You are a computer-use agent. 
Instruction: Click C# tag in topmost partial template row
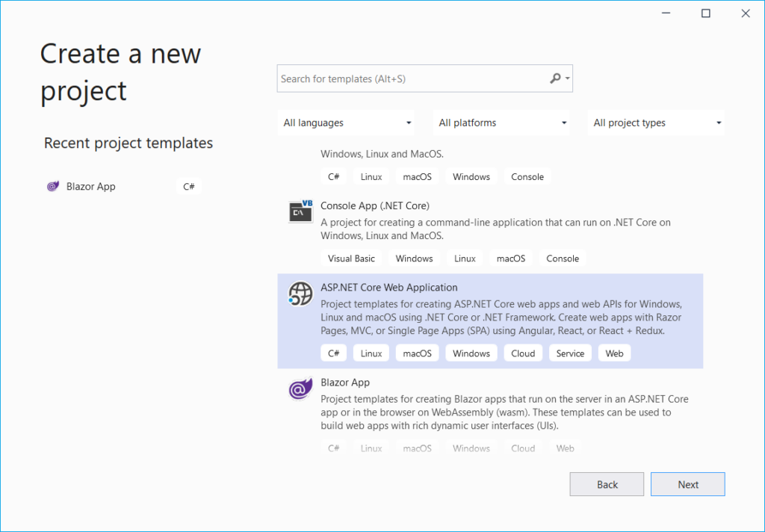pyautogui.click(x=334, y=176)
